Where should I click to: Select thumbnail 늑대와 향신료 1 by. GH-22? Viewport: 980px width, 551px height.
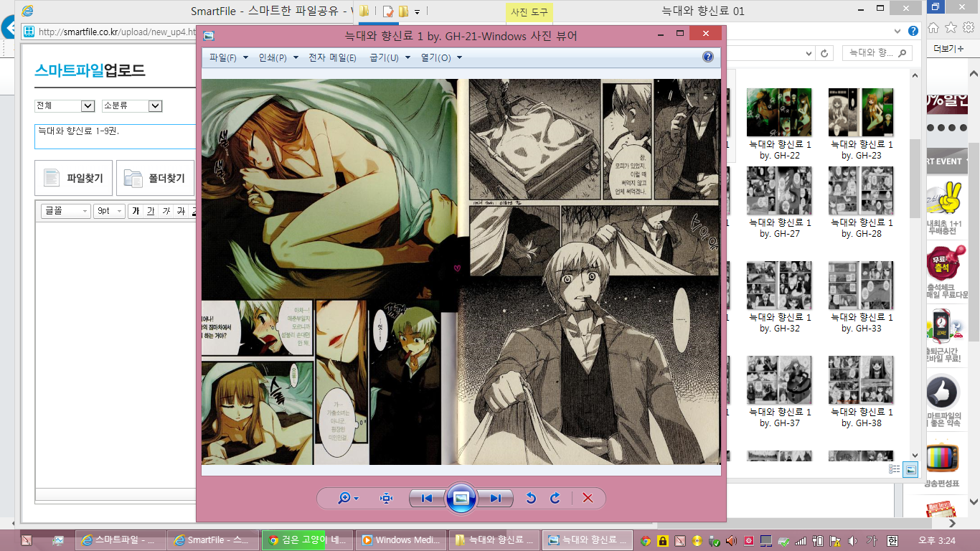(779, 123)
